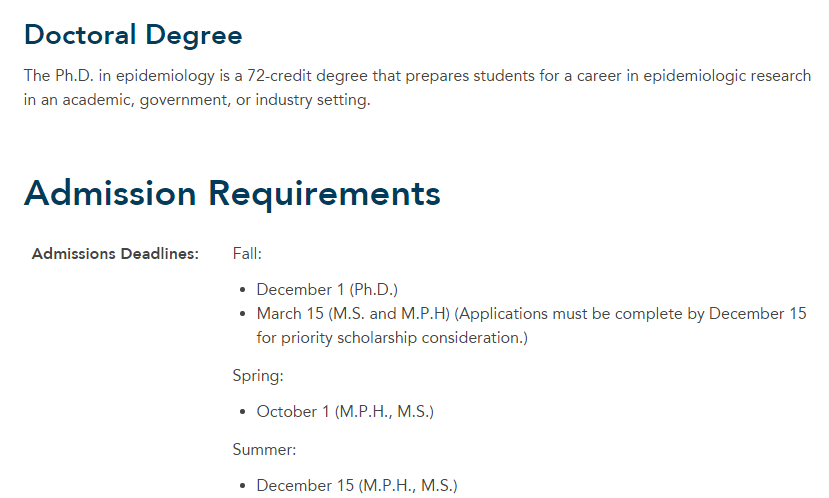Click the bullet point before "December 1 (Ph.D.)"
Image resolution: width=829 pixels, height=498 pixels.
(x=244, y=290)
